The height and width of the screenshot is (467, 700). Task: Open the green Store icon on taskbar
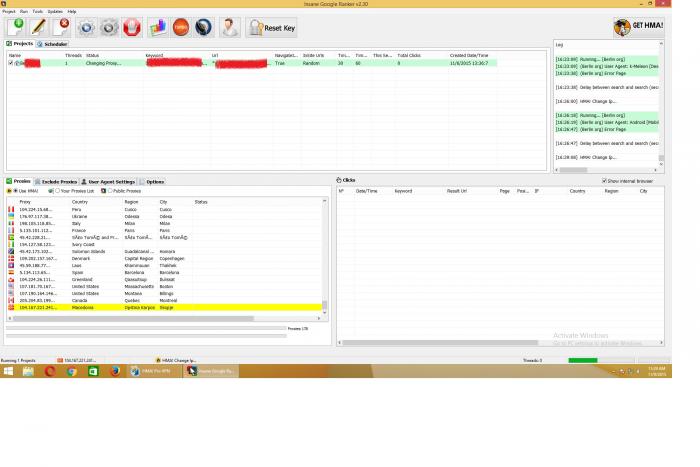point(93,371)
